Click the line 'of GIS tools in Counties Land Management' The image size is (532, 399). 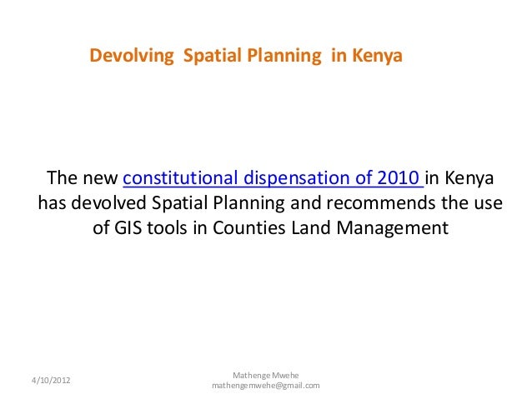270,227
